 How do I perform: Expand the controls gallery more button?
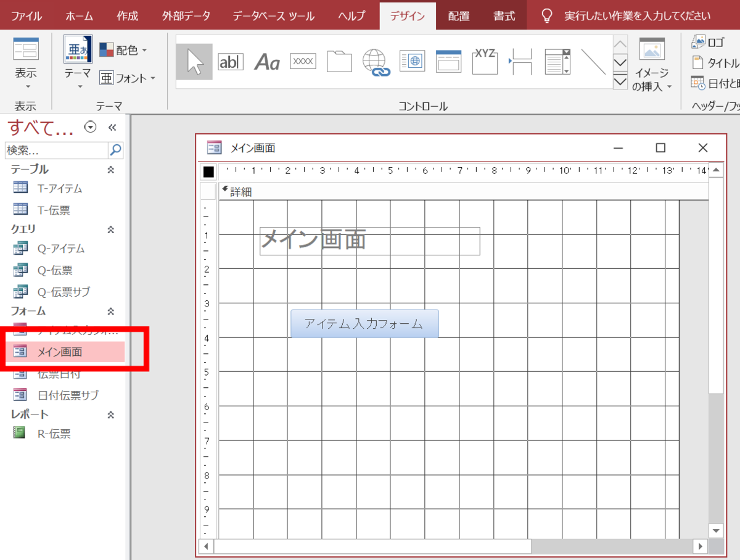click(620, 81)
